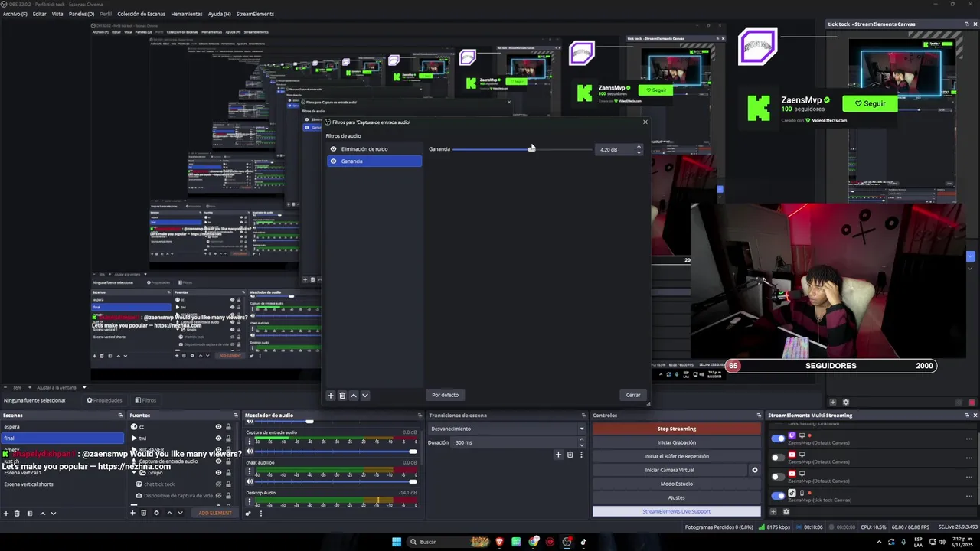Remove the selected scene using the trash icon
The height and width of the screenshot is (551, 980).
[18, 513]
